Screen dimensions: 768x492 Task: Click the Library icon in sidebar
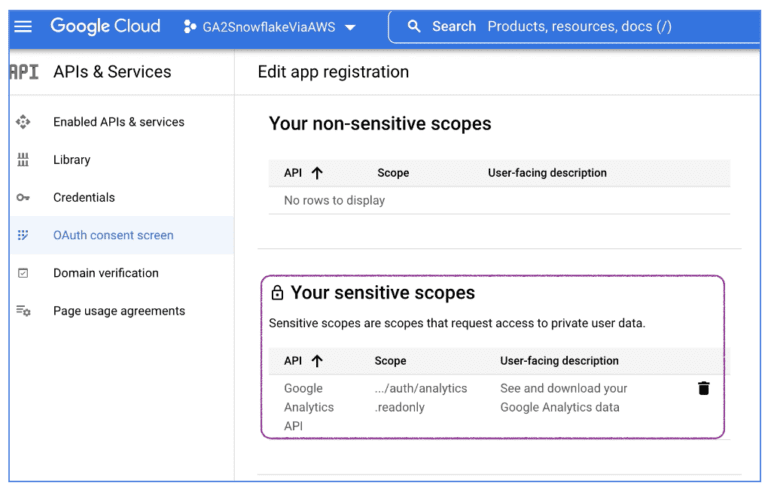pos(23,160)
